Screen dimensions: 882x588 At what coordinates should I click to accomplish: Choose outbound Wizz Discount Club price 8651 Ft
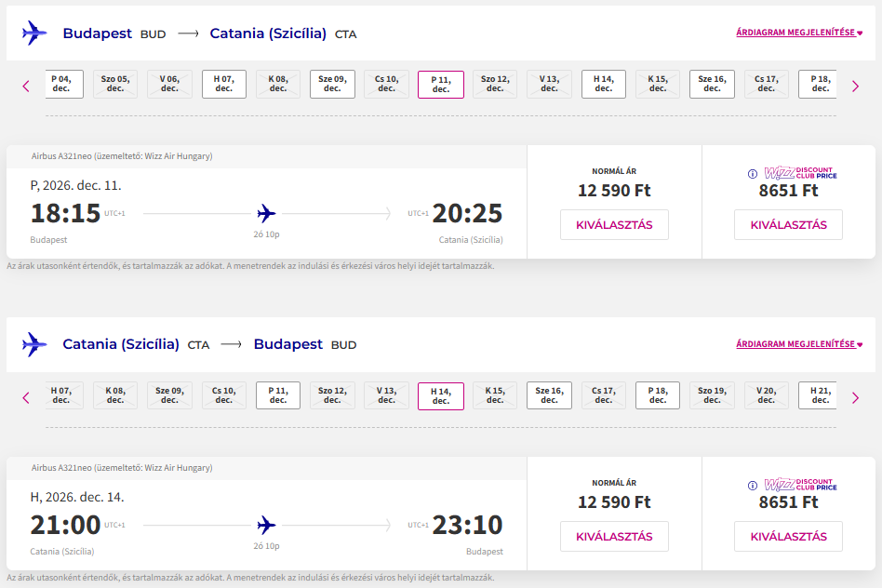coord(788,224)
